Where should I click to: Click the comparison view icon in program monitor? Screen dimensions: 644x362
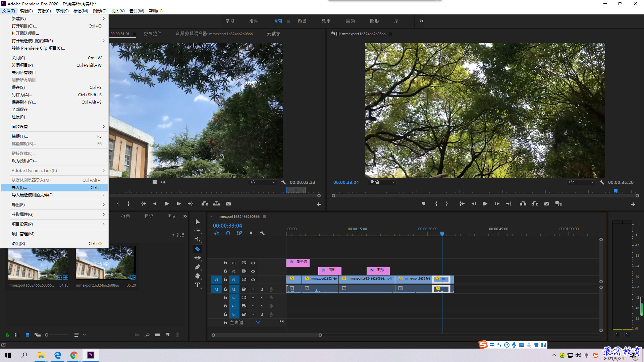[558, 204]
